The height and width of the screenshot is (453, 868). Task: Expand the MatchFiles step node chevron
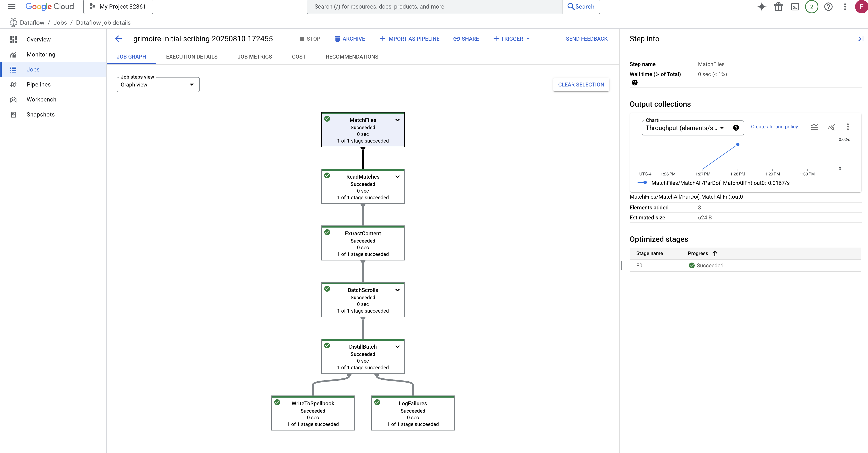click(398, 120)
